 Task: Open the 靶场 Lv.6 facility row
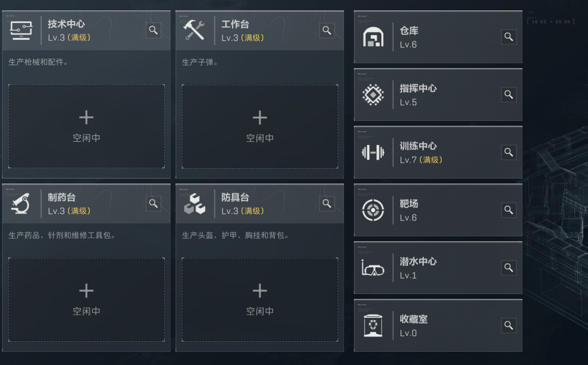point(438,210)
